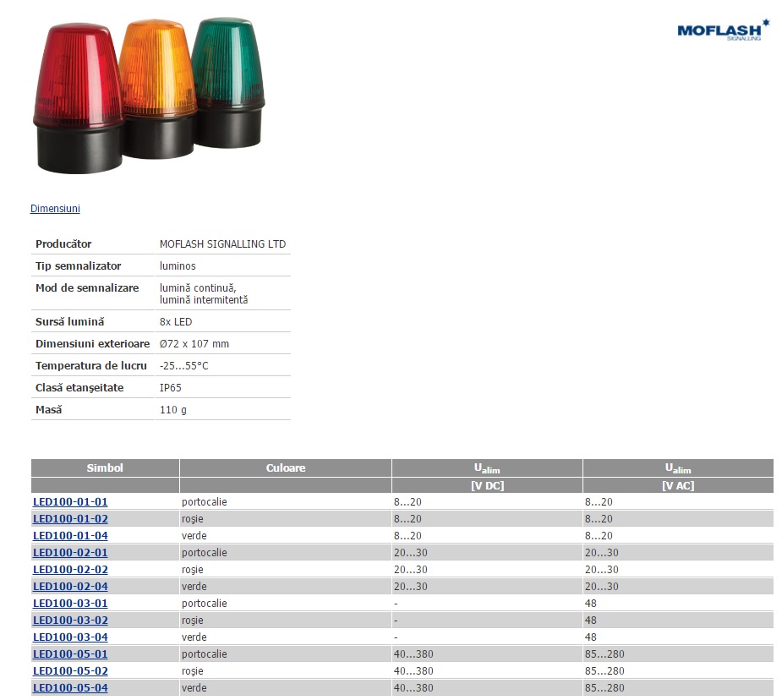This screenshot has height=700, width=782.
Task: Click the Simbol column header
Action: [x=105, y=468]
